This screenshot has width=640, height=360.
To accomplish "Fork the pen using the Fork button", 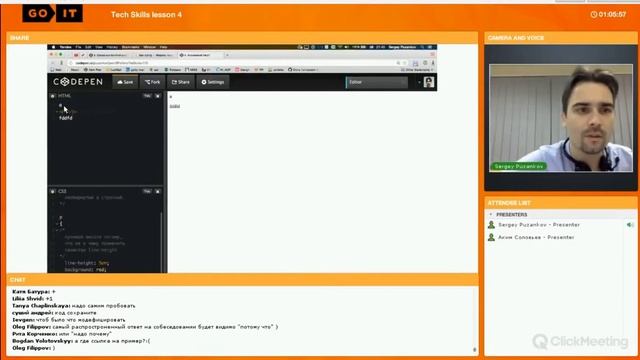I will [152, 82].
